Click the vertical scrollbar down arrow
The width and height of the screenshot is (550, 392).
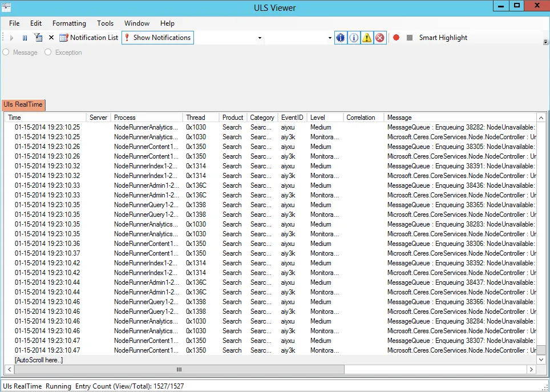coord(541,359)
